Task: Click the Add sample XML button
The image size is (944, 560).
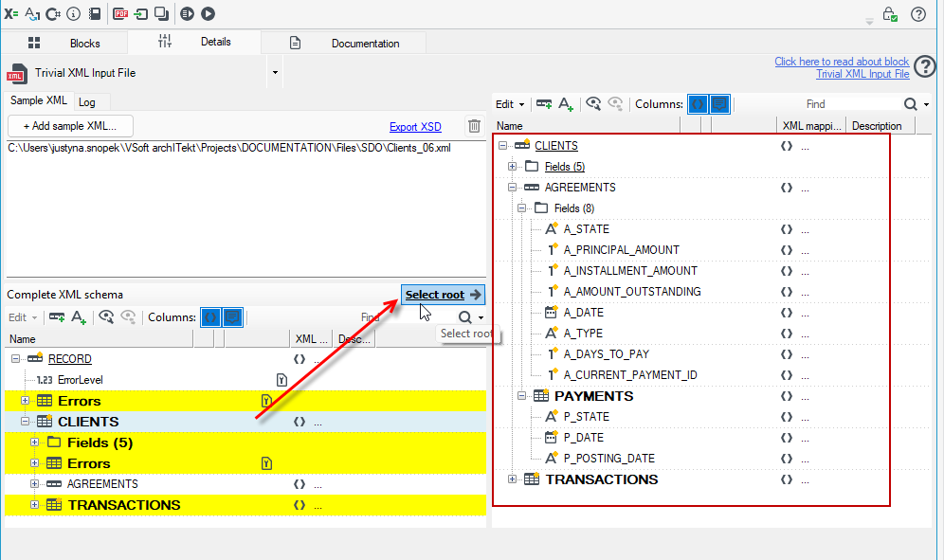Action: (70, 126)
